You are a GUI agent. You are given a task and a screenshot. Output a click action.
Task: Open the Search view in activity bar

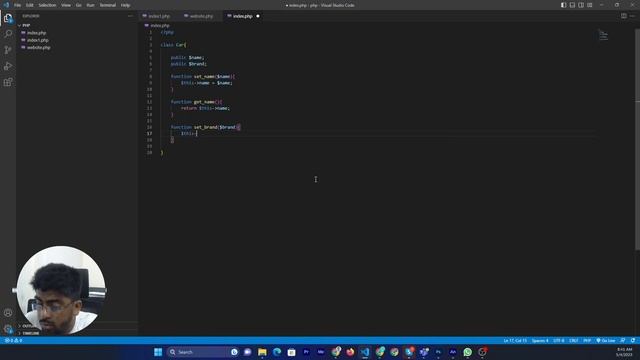tap(8, 34)
